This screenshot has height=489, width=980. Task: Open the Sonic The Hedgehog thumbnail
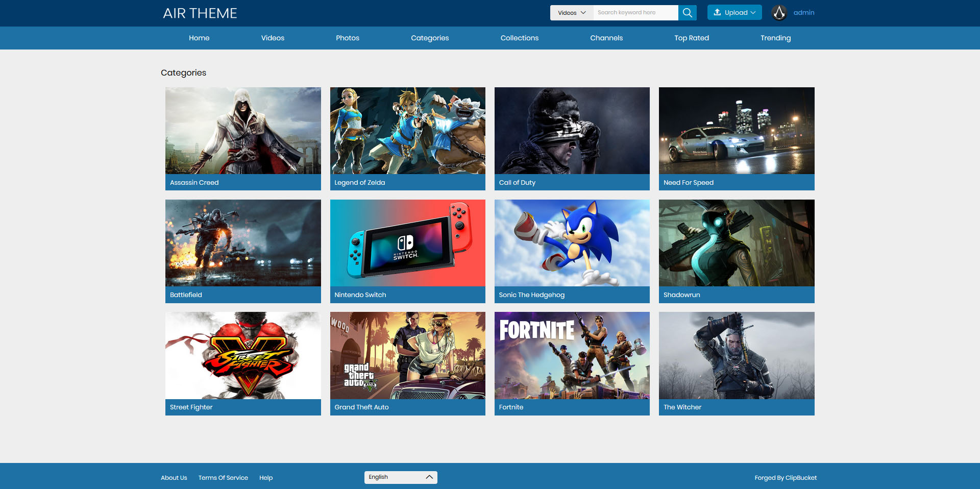pos(572,243)
